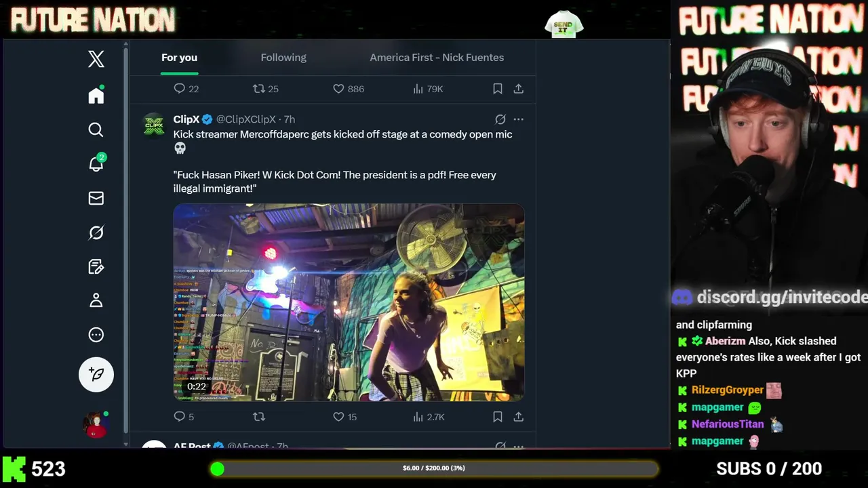Like the post with 886 likes
The width and height of the screenshot is (868, 488).
click(x=349, y=89)
